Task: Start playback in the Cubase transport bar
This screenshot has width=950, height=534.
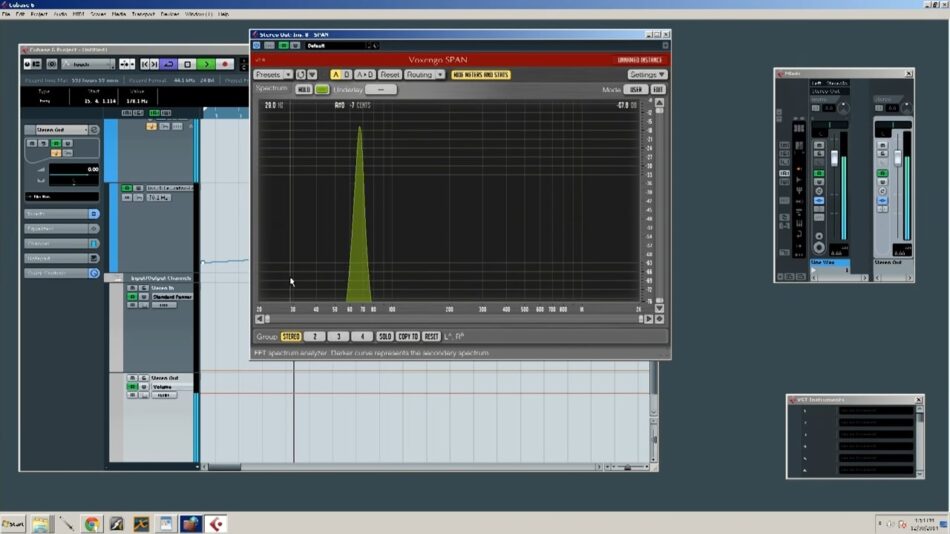Action: (x=206, y=64)
